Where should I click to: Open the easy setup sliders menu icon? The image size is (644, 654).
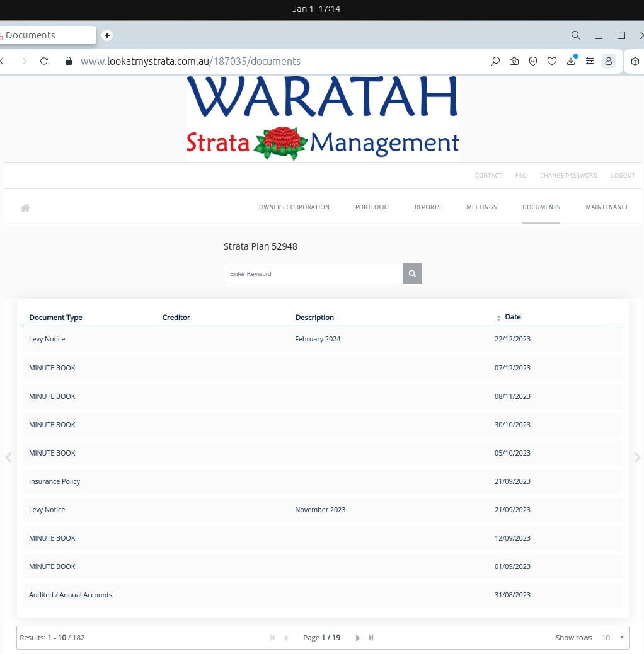point(590,61)
